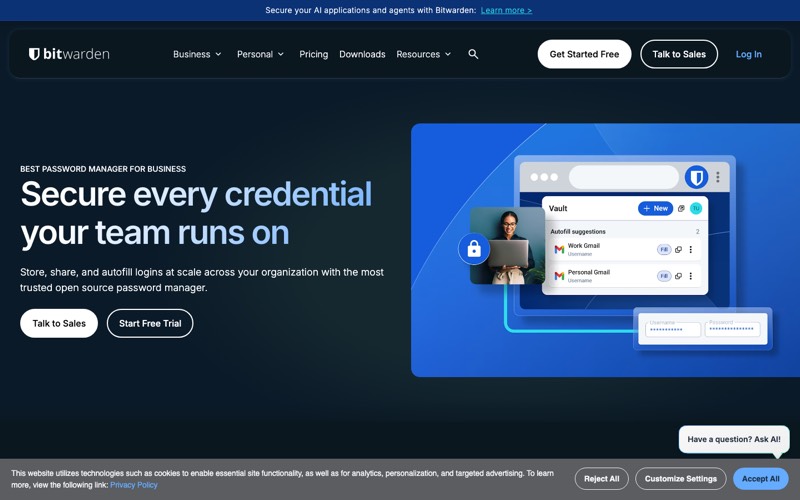
Task: Start Free Trial button click
Action: pyautogui.click(x=150, y=323)
